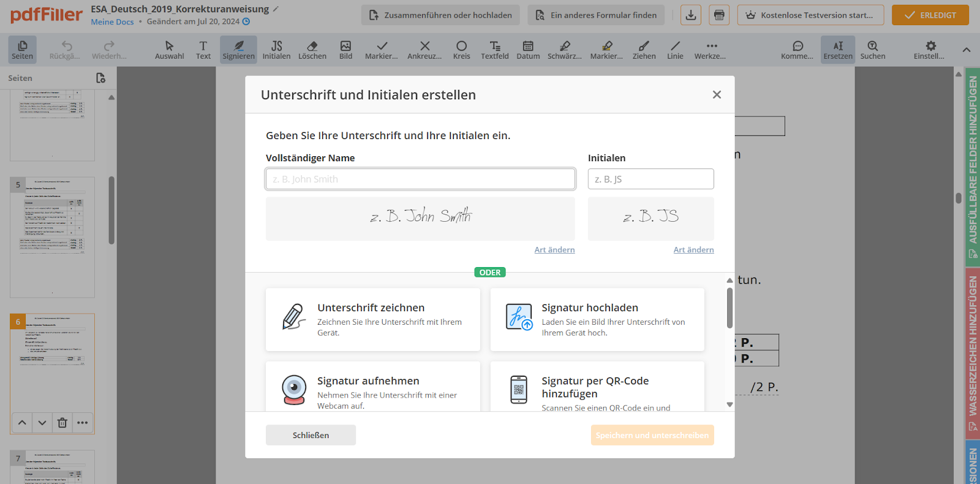Add a Textfeld box
Viewport: 980px width, 484px height.
[495, 50]
